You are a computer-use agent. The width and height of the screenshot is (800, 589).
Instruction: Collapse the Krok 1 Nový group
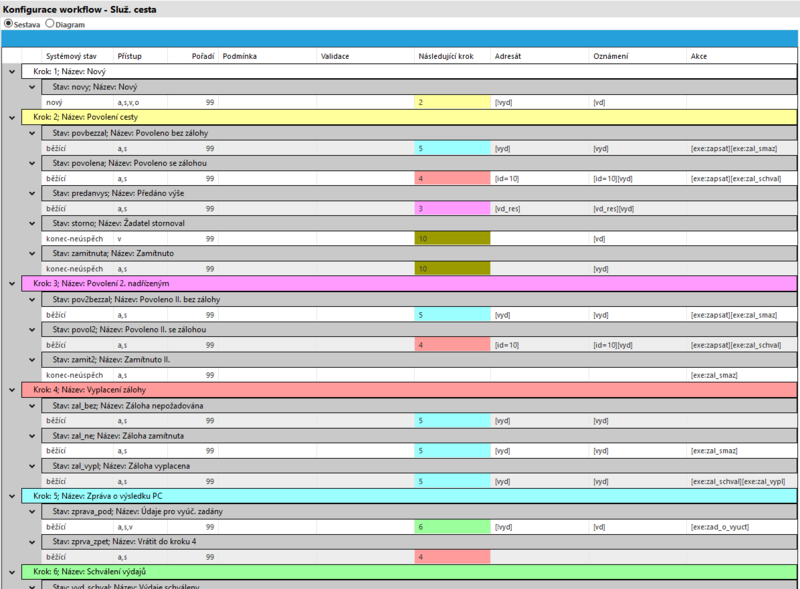12,72
